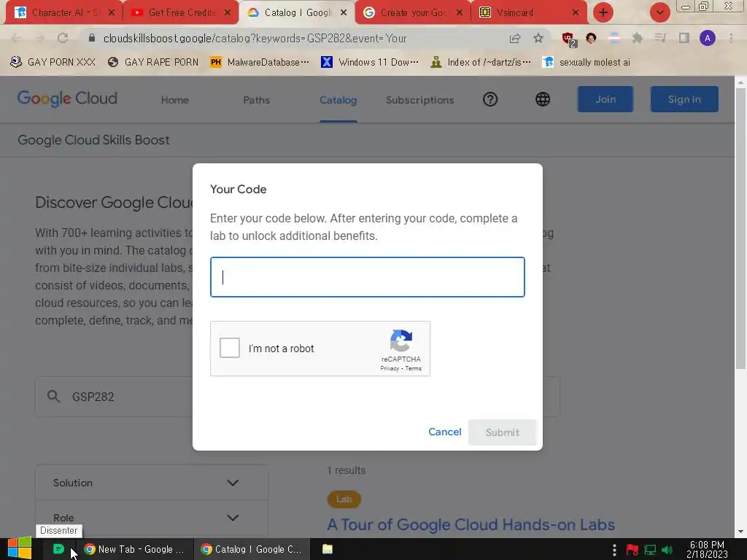The width and height of the screenshot is (747, 560).
Task: Click the reCAPTCHA logo
Action: (x=401, y=340)
